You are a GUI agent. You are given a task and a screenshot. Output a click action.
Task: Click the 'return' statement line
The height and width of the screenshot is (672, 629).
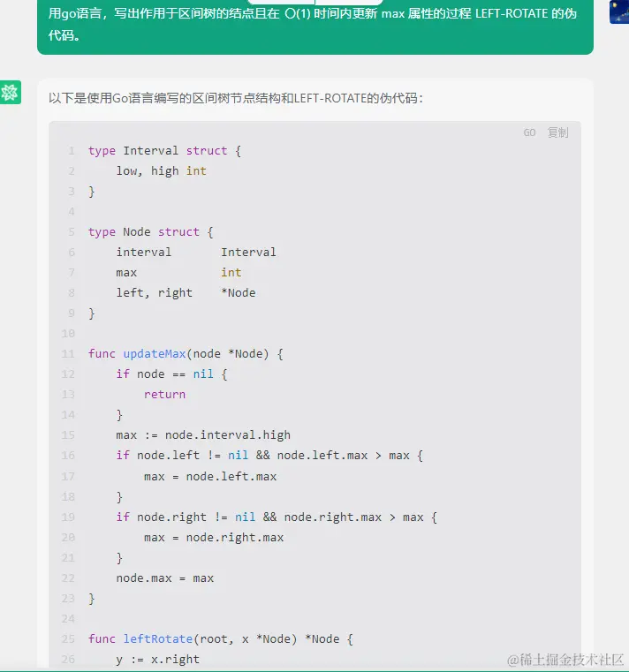pos(164,395)
